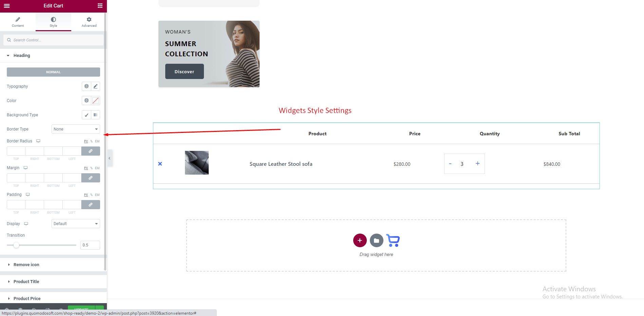
Task: Expand the Product Title section
Action: coord(26,282)
